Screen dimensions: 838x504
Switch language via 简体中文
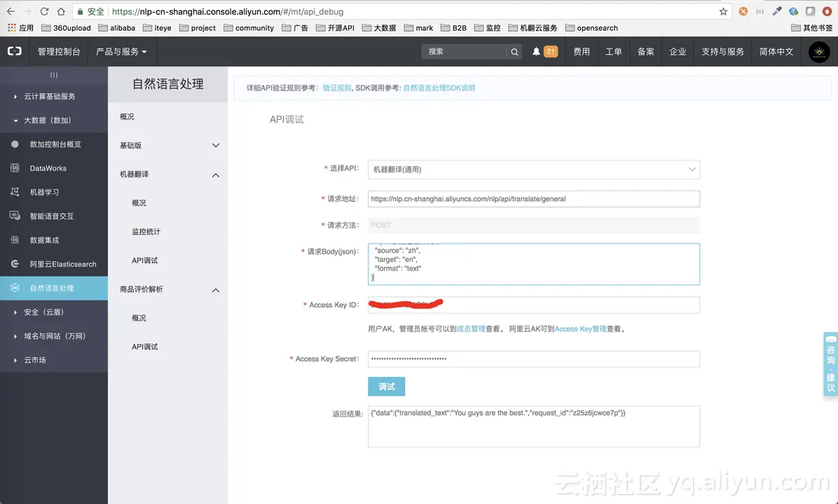[776, 51]
